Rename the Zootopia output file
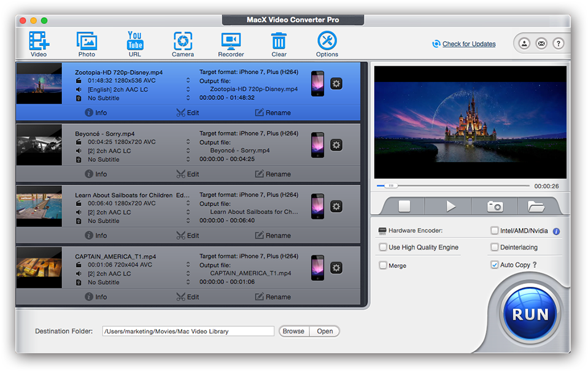Screen dimensions: 588x371 tap(273, 112)
